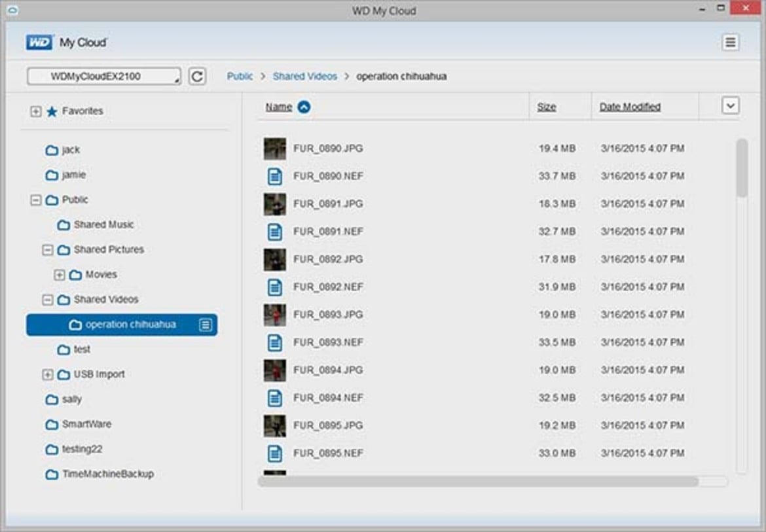Click the TimeMachineBackup folder icon
The image size is (766, 532).
52,474
